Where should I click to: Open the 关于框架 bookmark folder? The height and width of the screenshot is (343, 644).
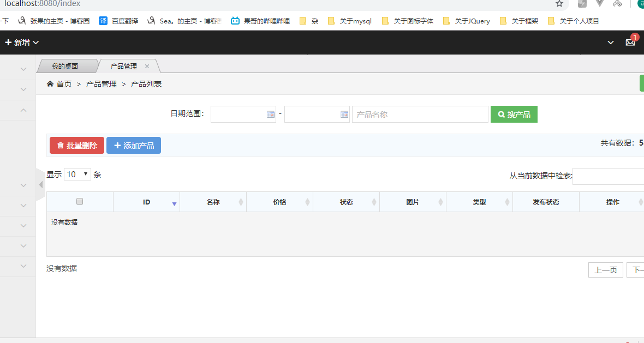pos(518,21)
